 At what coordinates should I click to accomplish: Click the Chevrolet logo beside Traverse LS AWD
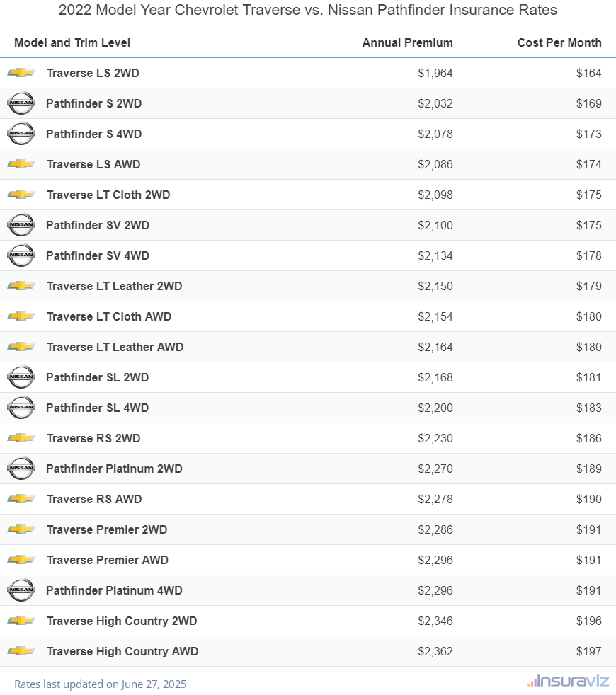tap(21, 164)
